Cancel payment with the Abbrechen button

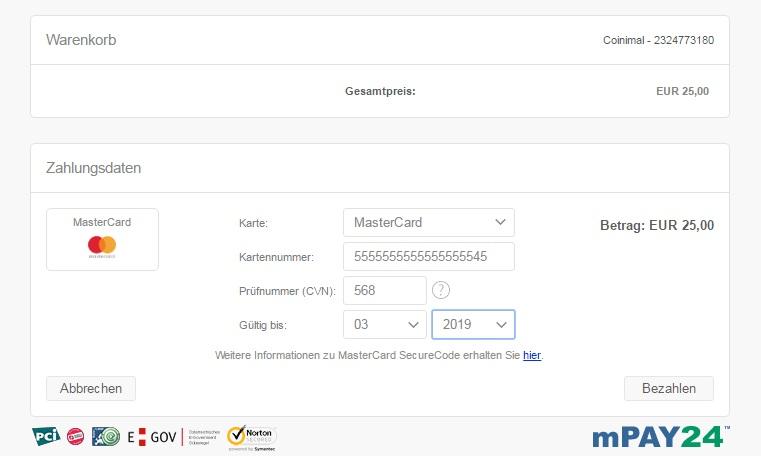click(x=91, y=388)
